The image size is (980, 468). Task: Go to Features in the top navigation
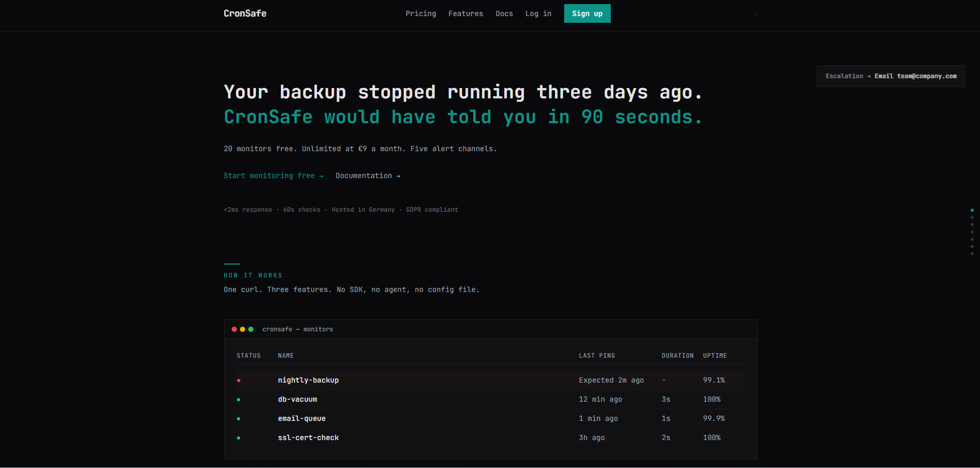465,13
